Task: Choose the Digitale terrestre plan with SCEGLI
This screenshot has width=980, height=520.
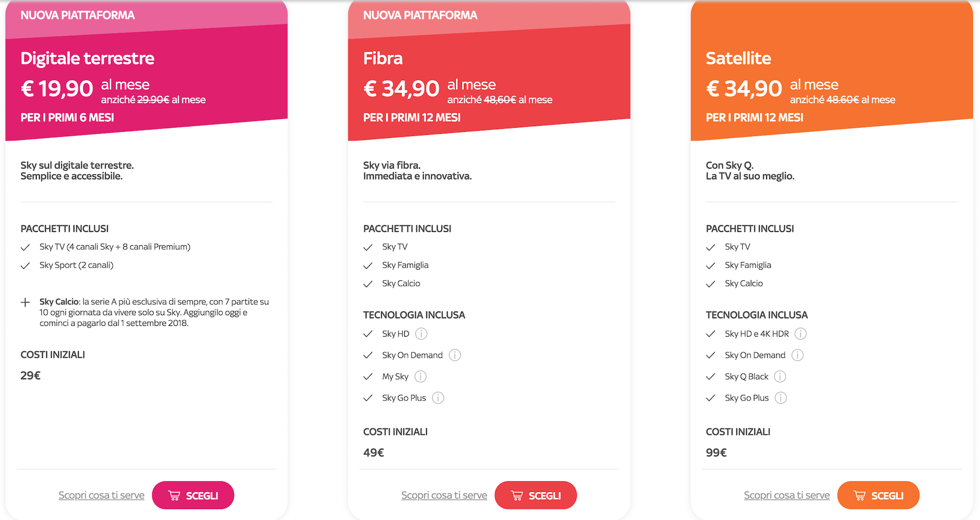Action: click(x=193, y=495)
